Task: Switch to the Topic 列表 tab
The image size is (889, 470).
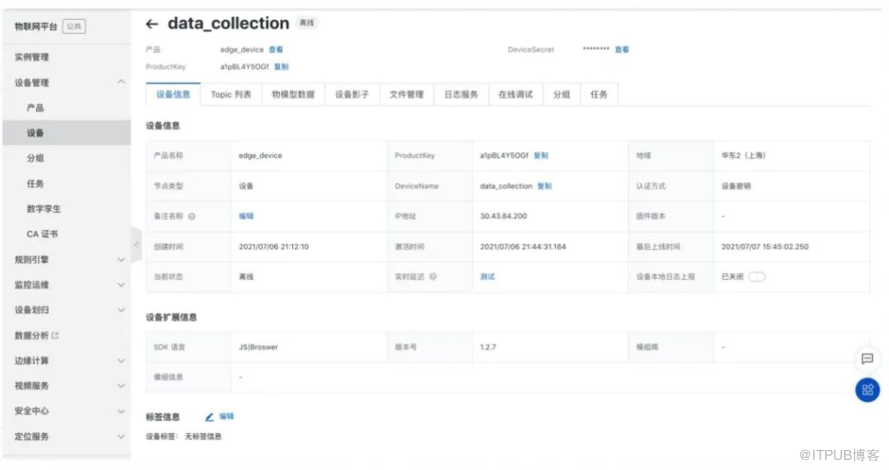Action: coord(231,94)
